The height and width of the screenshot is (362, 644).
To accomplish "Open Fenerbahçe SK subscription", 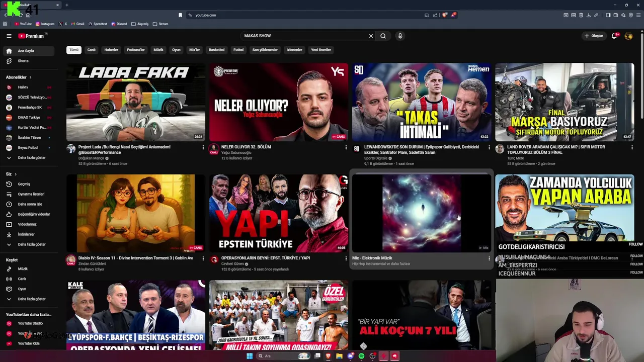I will 30,108.
